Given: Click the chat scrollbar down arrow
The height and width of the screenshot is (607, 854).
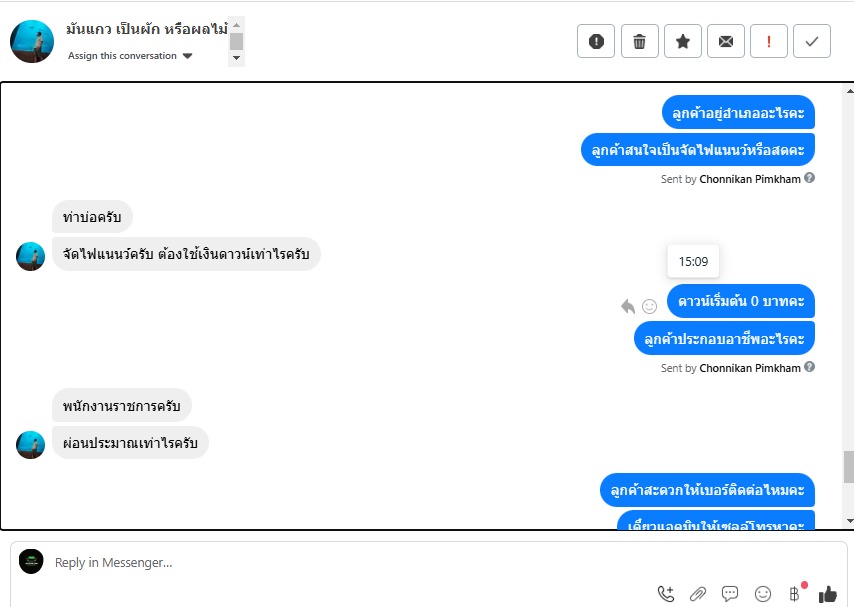Looking at the screenshot, I should (x=849, y=521).
